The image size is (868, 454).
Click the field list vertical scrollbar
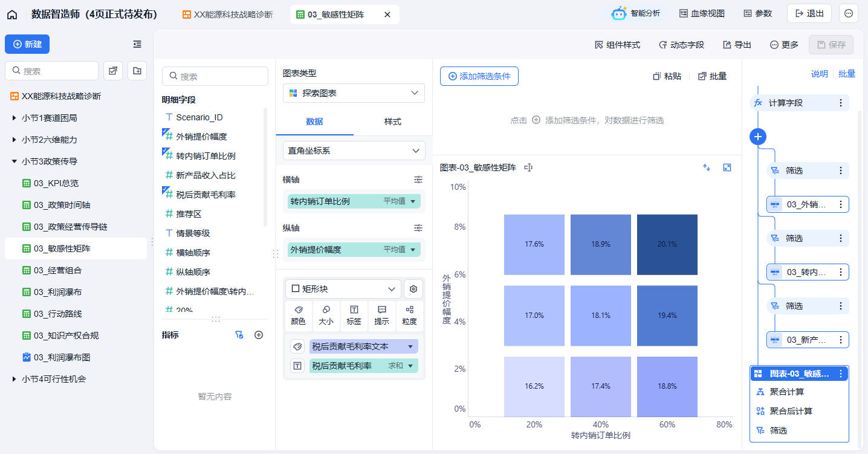pos(265,166)
